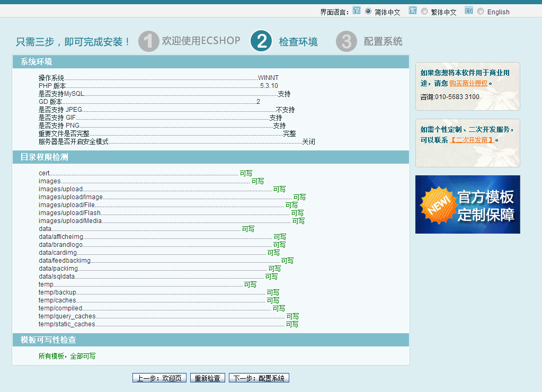
Task: Click the 检查环境 step label
Action: point(298,42)
